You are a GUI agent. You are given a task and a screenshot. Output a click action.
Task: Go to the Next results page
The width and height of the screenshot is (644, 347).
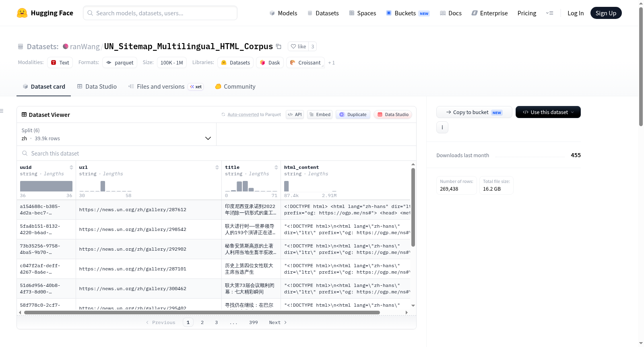(x=278, y=322)
